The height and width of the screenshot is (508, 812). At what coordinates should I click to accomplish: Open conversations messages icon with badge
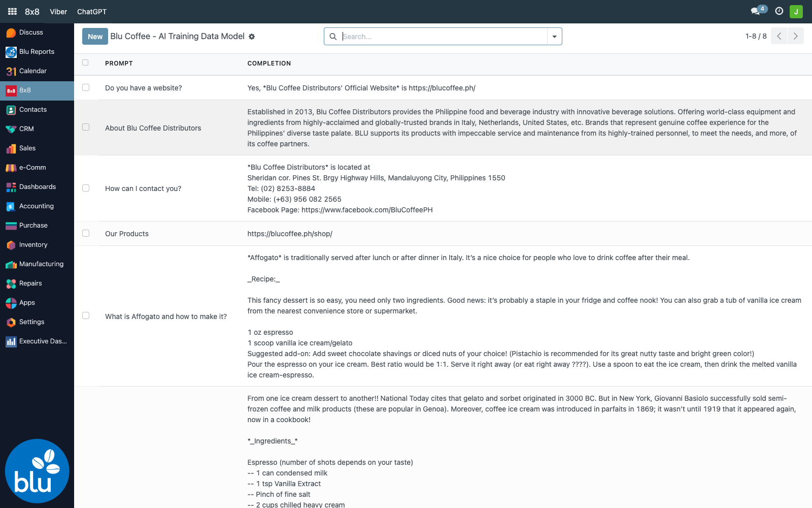point(758,11)
